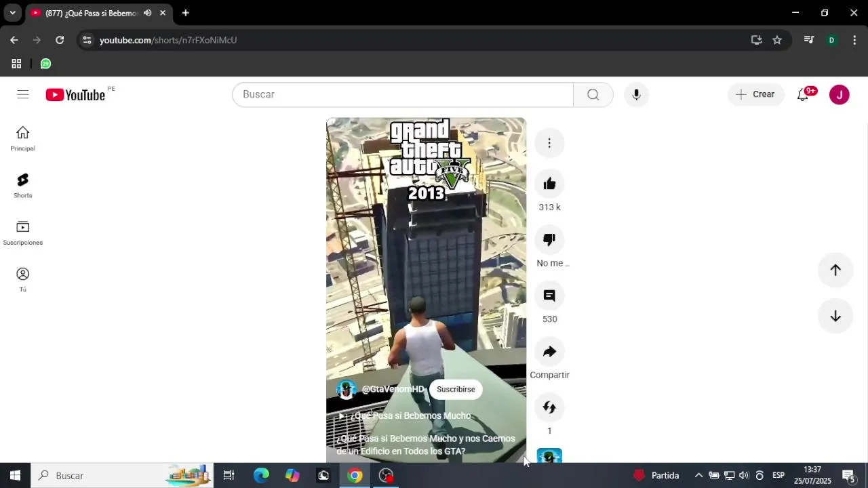Open the Chrome three-dot menu

854,40
